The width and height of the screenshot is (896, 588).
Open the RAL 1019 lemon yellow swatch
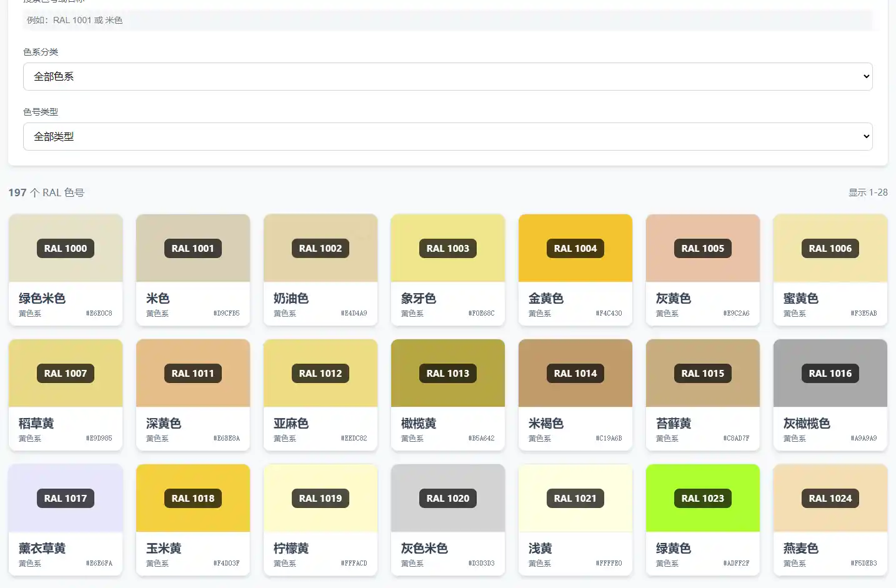[x=321, y=498]
